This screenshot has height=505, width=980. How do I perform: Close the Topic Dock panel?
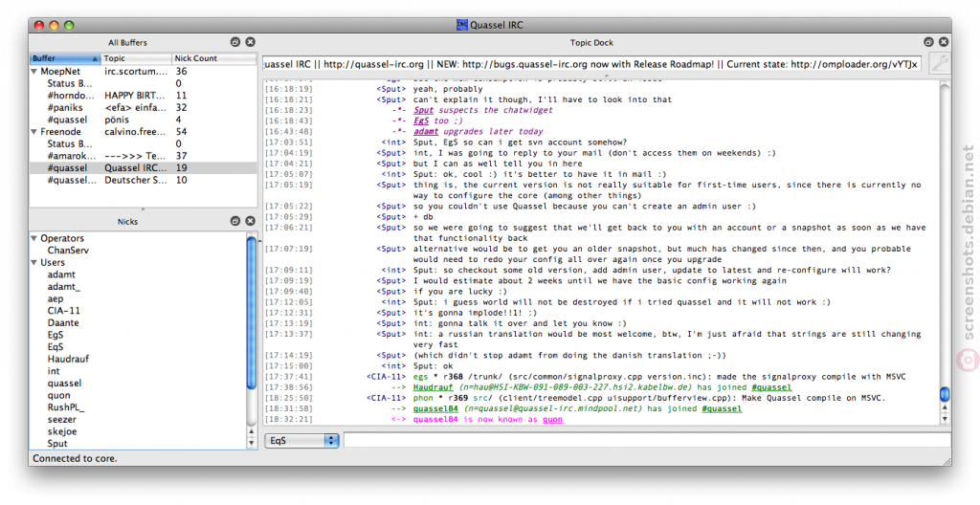tap(944, 42)
